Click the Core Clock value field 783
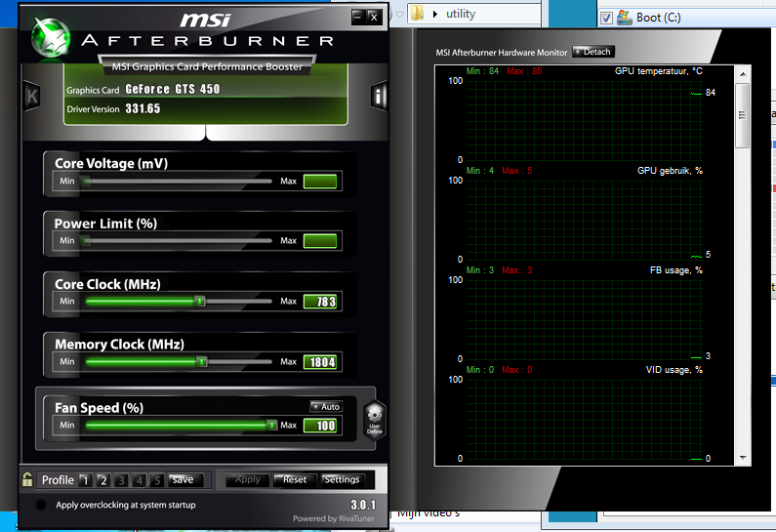The width and height of the screenshot is (776, 532). pyautogui.click(x=320, y=302)
